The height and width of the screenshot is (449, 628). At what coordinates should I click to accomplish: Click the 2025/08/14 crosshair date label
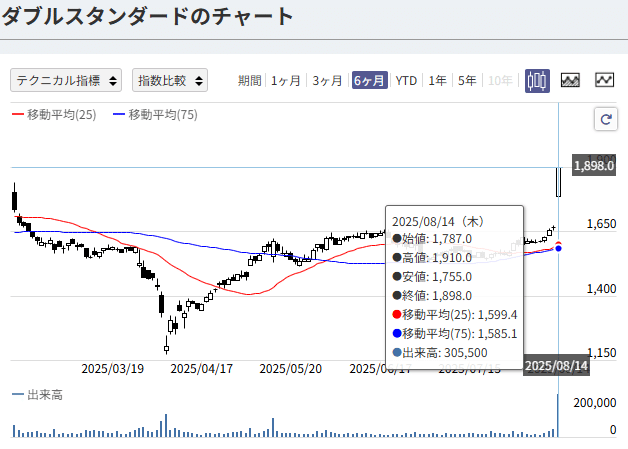(x=556, y=366)
